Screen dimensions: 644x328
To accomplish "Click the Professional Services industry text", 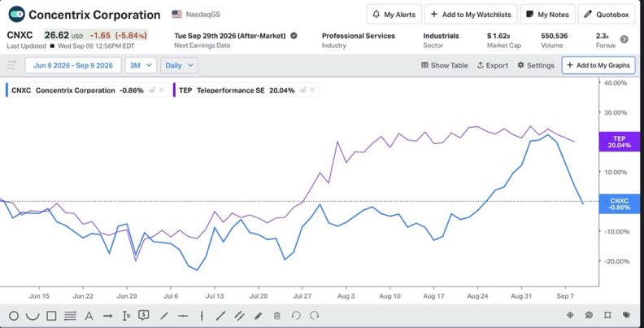I will pyautogui.click(x=359, y=36).
